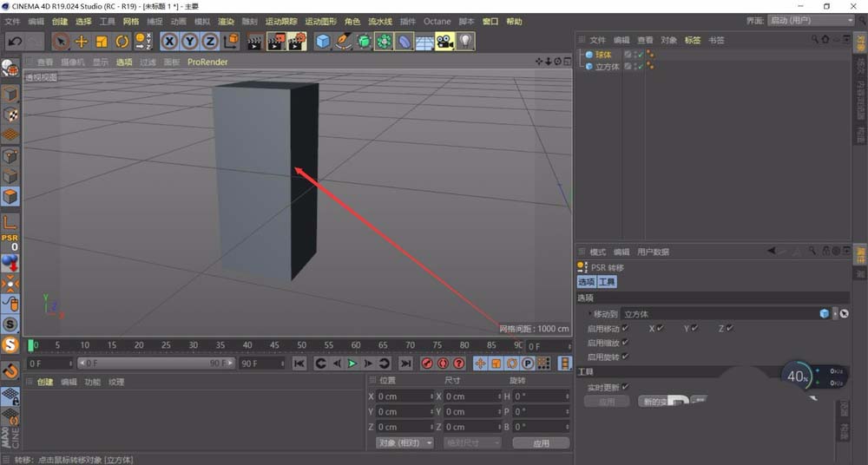Click the 应用 button in coordinates panel

[x=541, y=442]
